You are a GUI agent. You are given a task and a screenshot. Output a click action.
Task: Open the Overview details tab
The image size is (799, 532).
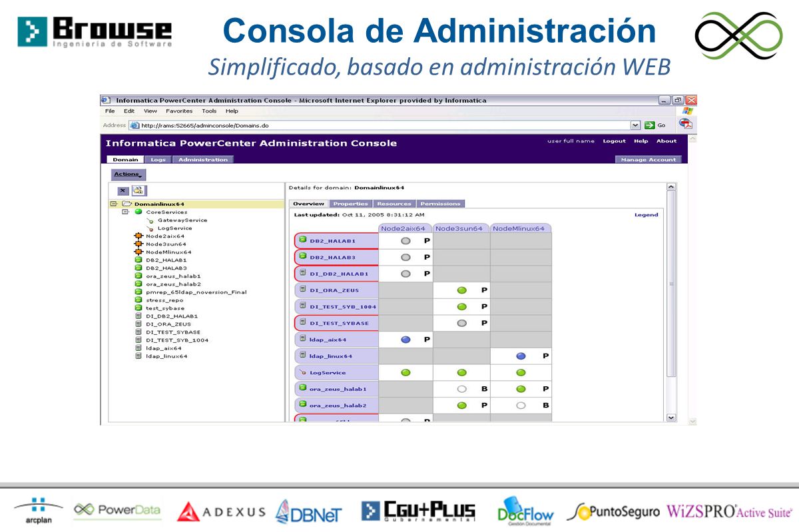309,204
